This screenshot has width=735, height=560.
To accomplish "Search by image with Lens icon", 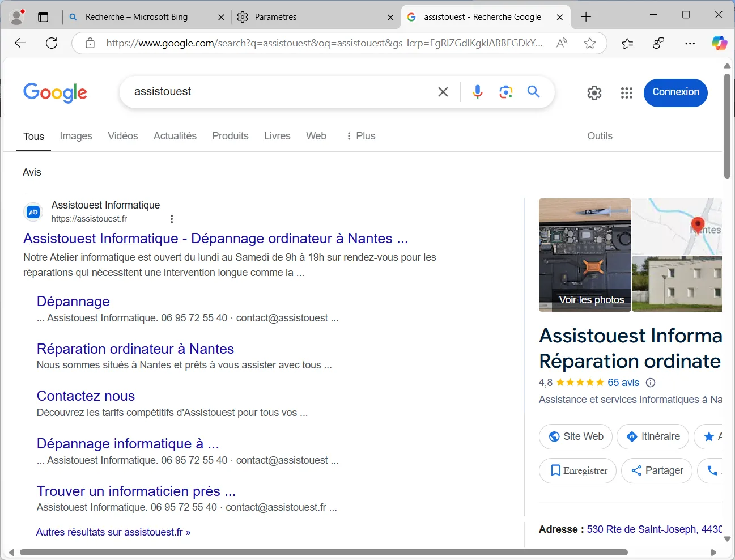I will click(506, 92).
